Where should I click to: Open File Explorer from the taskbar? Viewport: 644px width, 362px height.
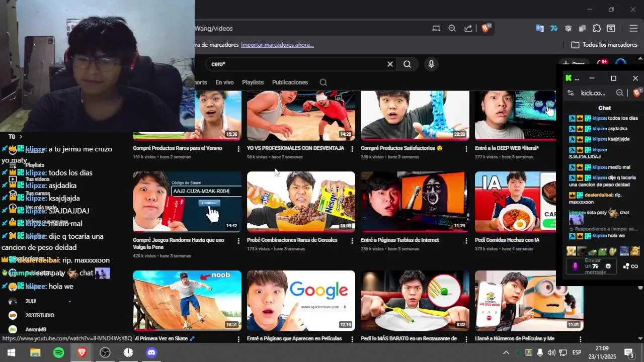click(x=35, y=352)
